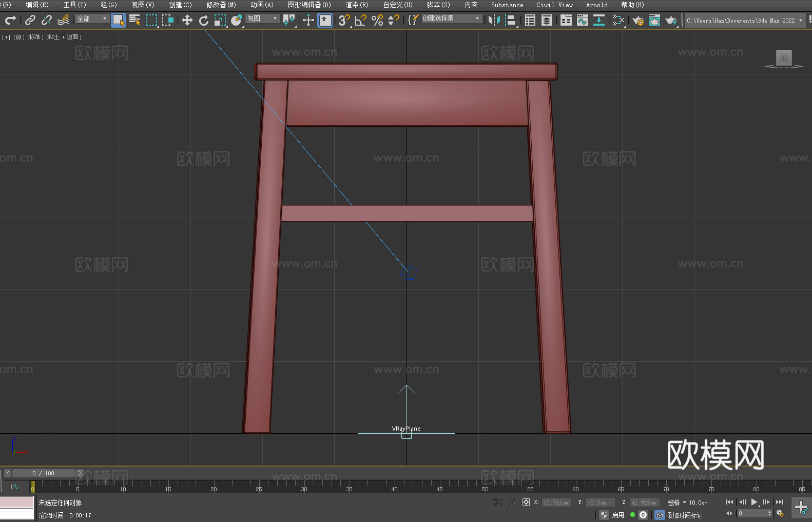
Task: Open Mini Curve Editor icon
Action: [14, 486]
